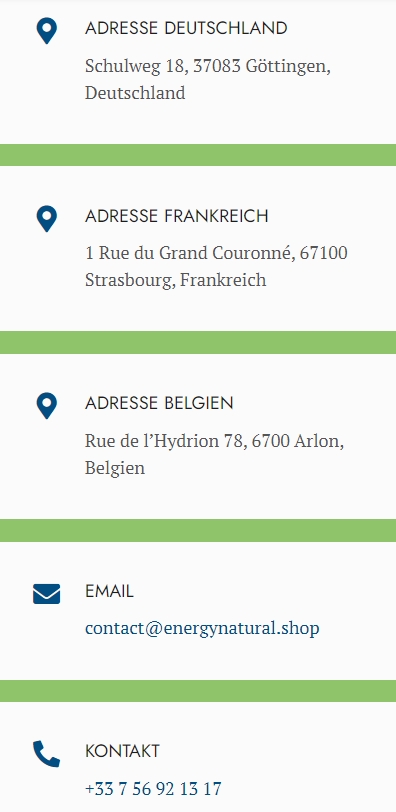Click the EMAIL heading label

coord(109,591)
